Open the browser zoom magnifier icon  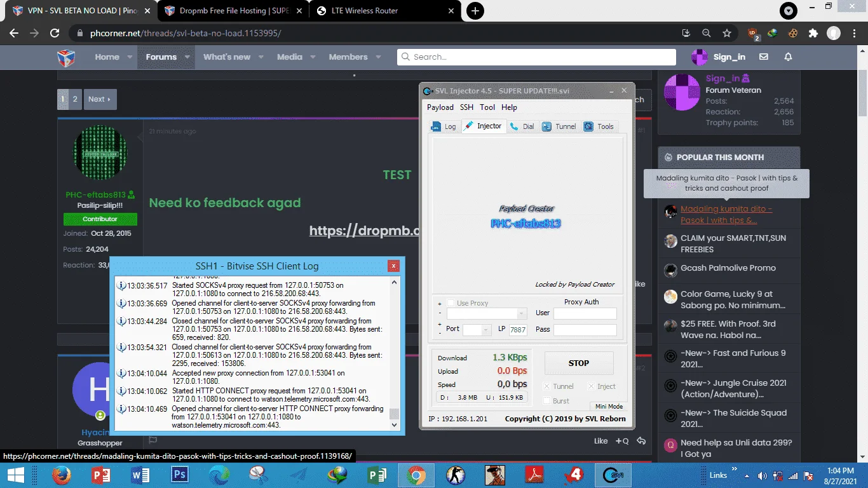pos(706,33)
